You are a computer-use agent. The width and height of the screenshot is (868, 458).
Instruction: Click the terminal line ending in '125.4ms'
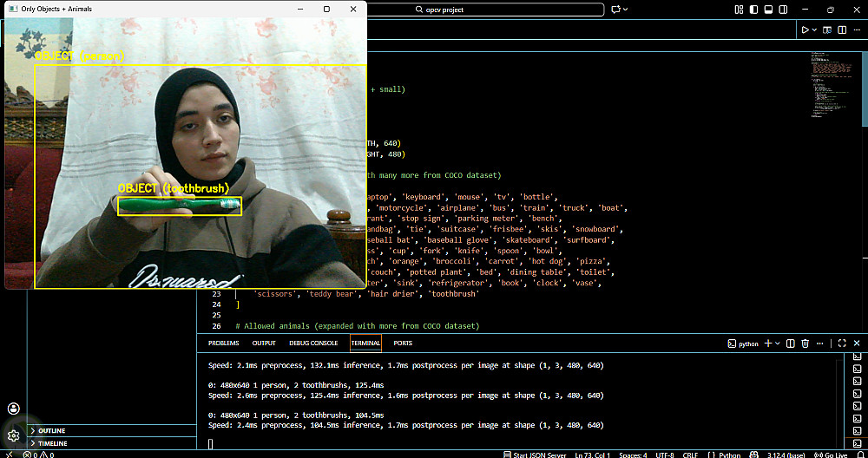tap(296, 385)
